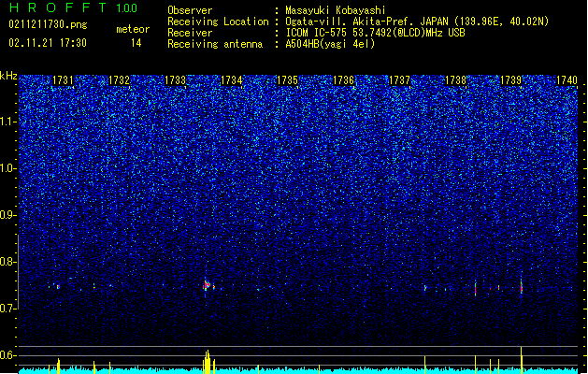Click the 1735 time marker
Viewport: 588px width, 374px height.
pyautogui.click(x=287, y=79)
